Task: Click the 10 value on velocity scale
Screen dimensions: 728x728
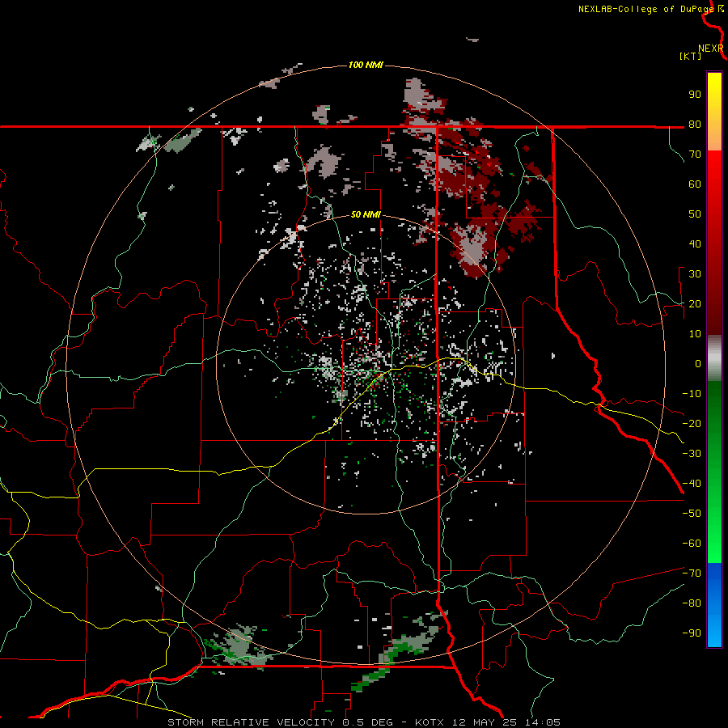Action: coord(695,334)
